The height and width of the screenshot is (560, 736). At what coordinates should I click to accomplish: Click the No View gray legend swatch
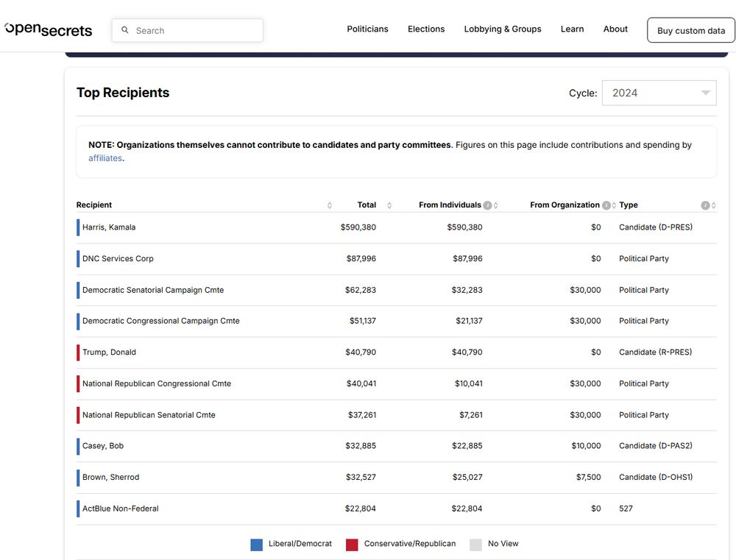pos(475,545)
